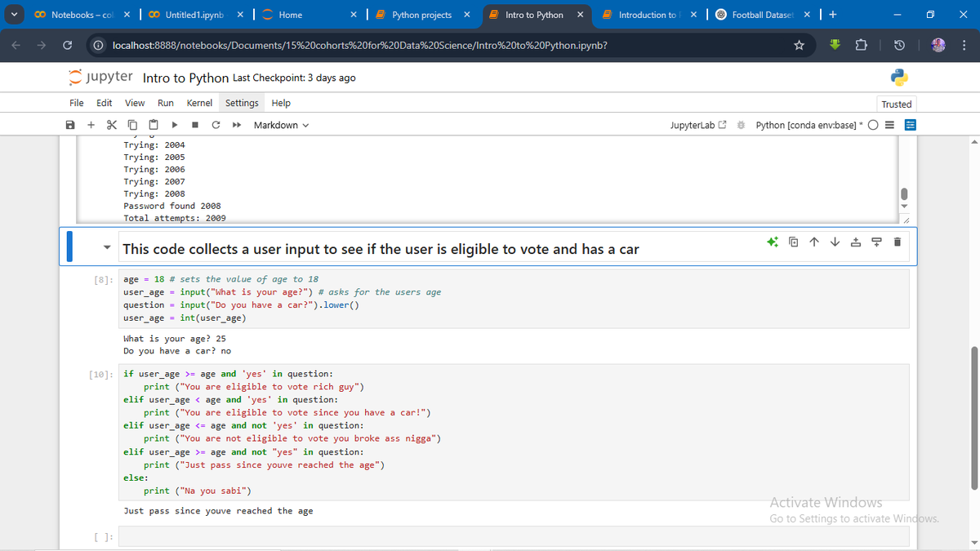The image size is (980, 551).
Task: Insert a cell above the selected cell
Action: pyautogui.click(x=855, y=242)
